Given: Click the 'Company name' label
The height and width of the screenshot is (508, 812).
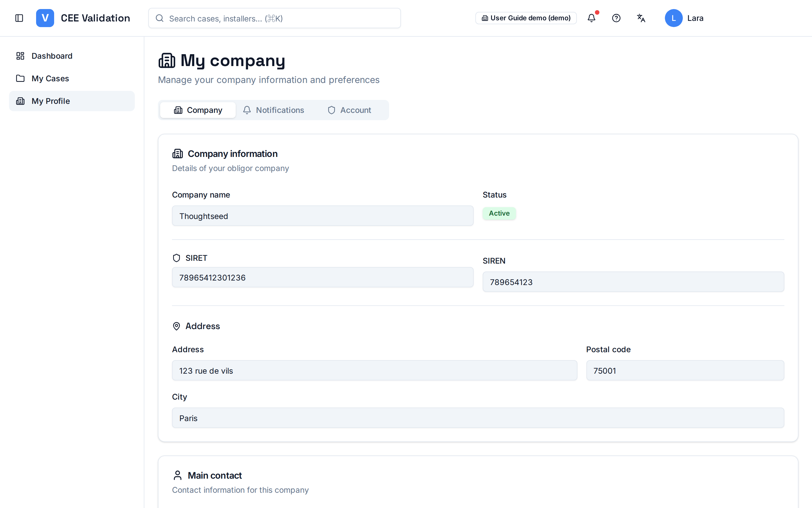Looking at the screenshot, I should tap(201, 195).
